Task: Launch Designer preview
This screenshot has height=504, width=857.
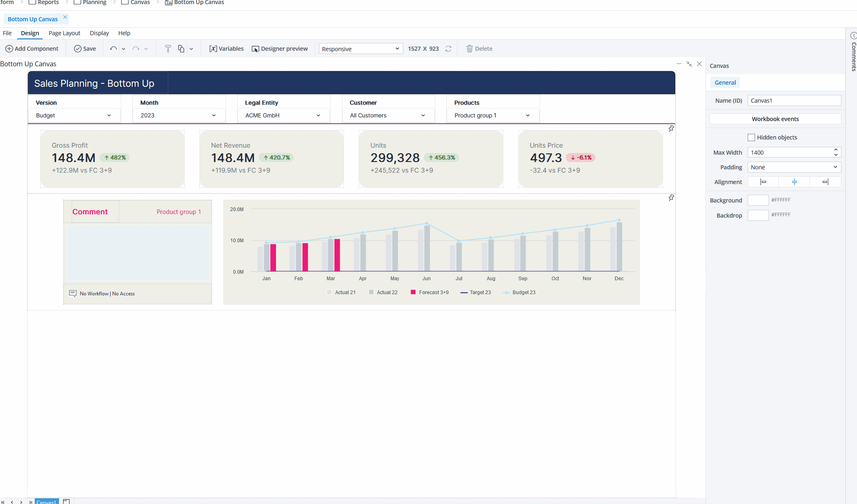Action: click(x=280, y=49)
